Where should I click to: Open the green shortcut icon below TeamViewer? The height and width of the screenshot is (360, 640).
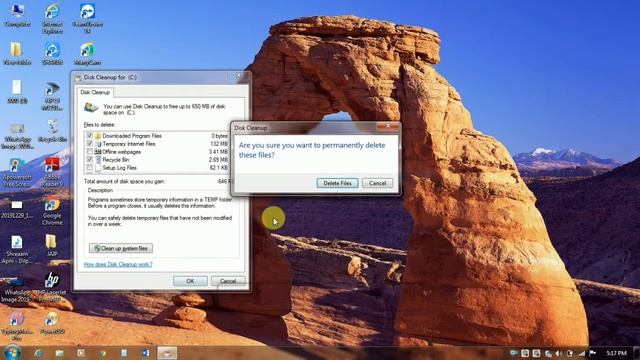87,53
